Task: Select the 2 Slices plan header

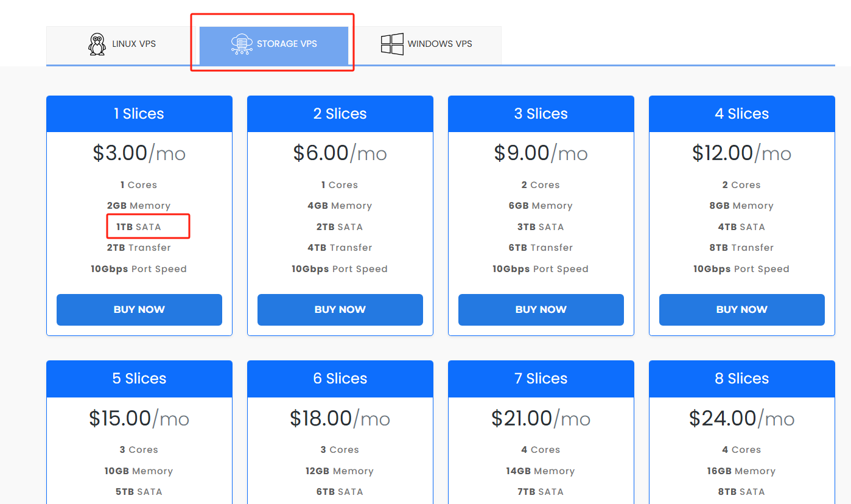Action: click(x=340, y=114)
